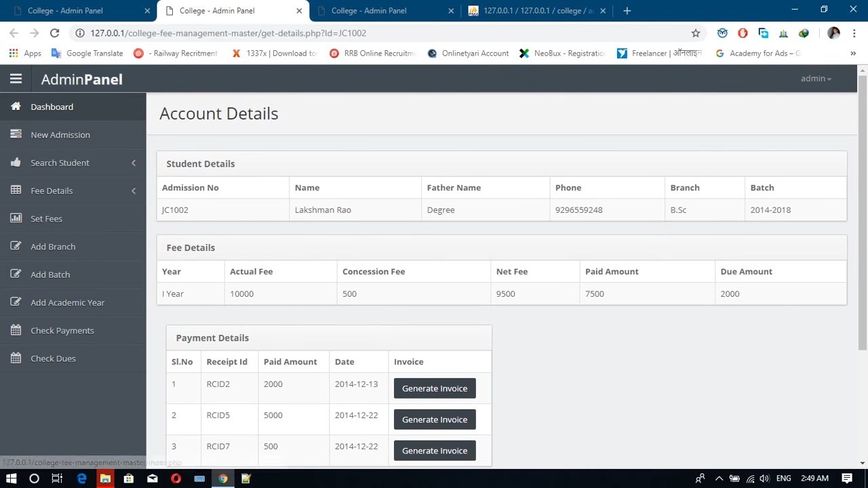Click the 2:49 AM taskbar clock
Screen dimensions: 868x488
[814, 479]
